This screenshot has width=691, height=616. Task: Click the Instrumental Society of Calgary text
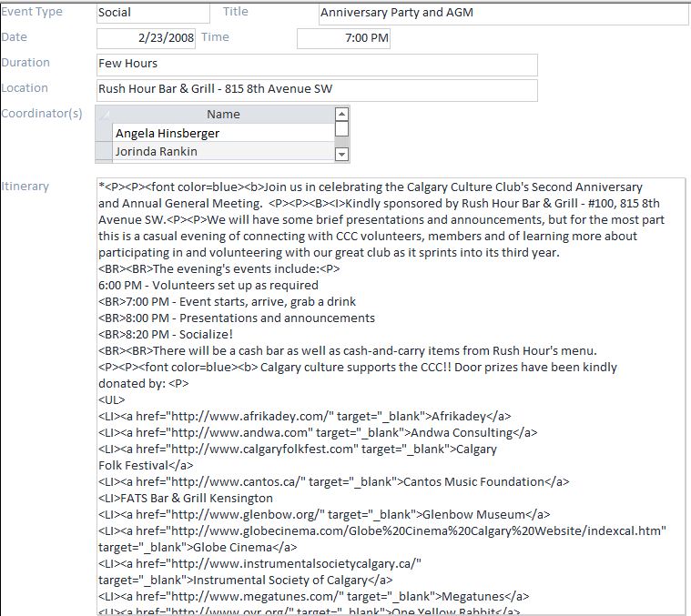(280, 580)
